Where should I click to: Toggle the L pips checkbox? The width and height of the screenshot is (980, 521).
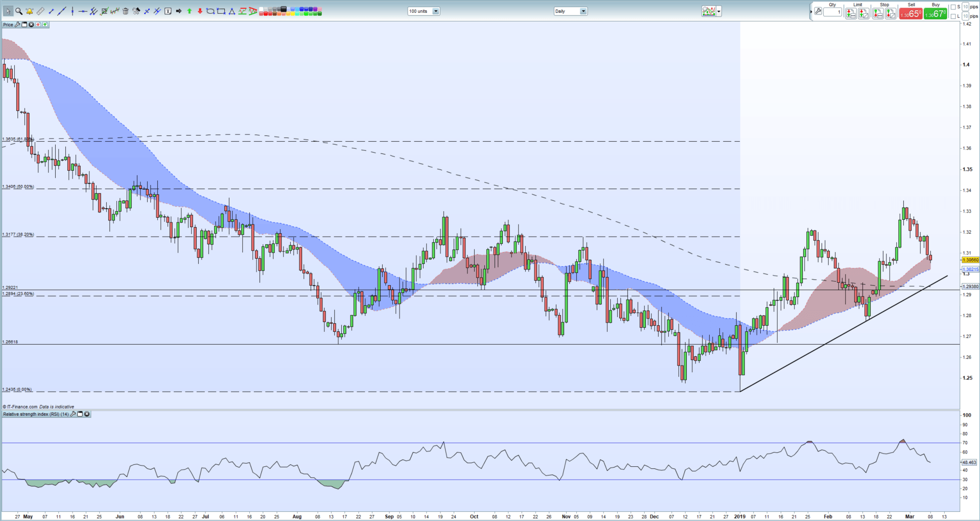point(953,16)
